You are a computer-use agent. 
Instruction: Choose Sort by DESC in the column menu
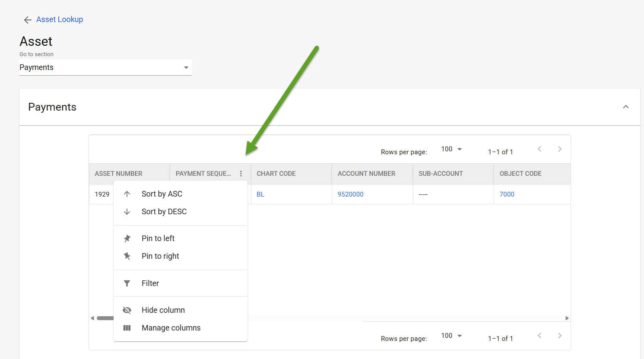164,212
